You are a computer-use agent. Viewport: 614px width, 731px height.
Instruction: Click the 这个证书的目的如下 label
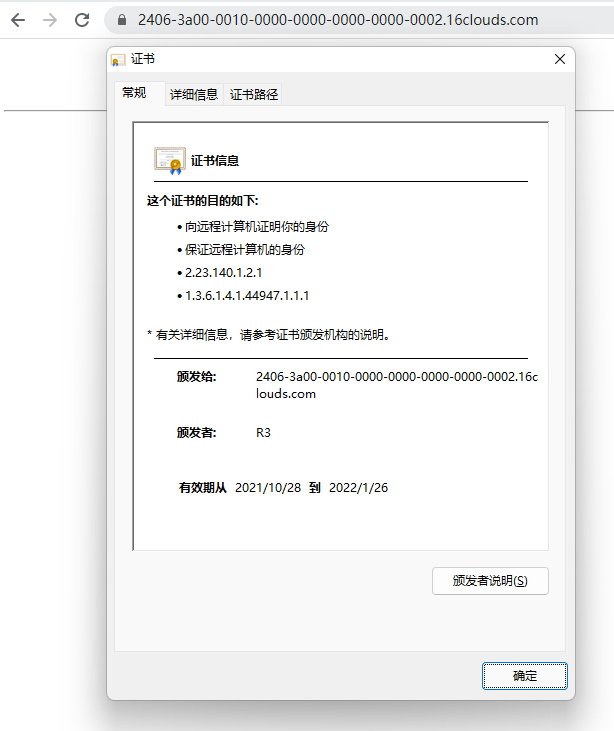pos(203,201)
